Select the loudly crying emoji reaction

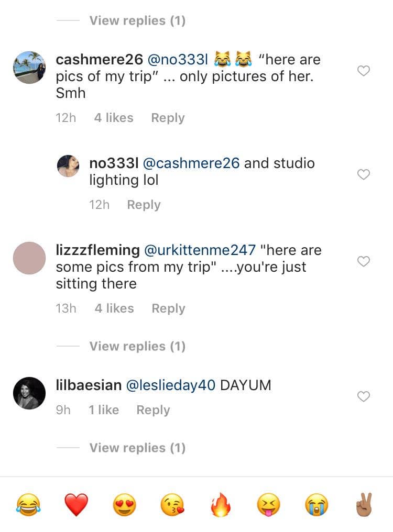[316, 505]
